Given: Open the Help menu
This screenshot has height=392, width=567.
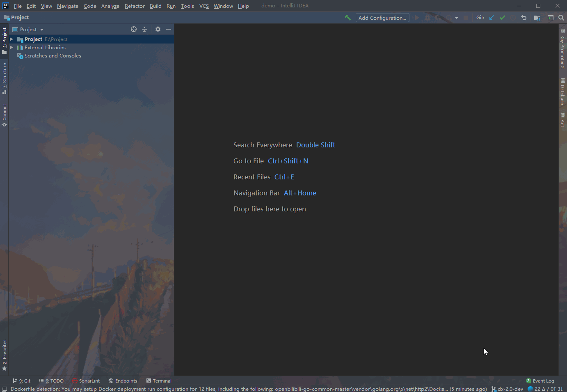Looking at the screenshot, I should click(x=243, y=6).
